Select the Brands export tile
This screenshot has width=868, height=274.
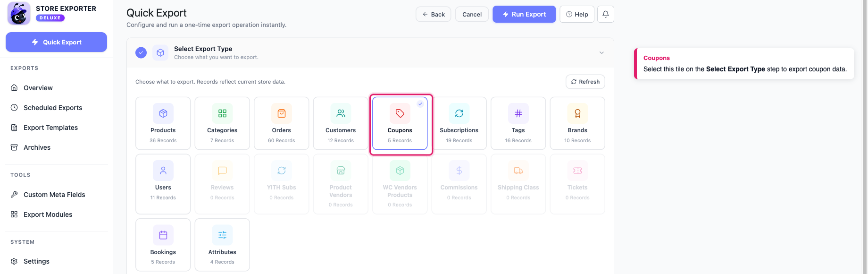pyautogui.click(x=577, y=123)
